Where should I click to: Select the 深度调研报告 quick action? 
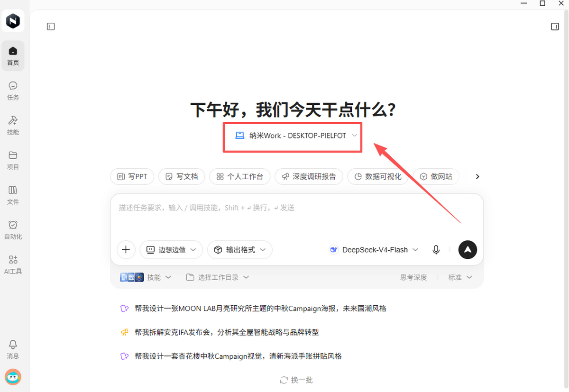point(309,176)
